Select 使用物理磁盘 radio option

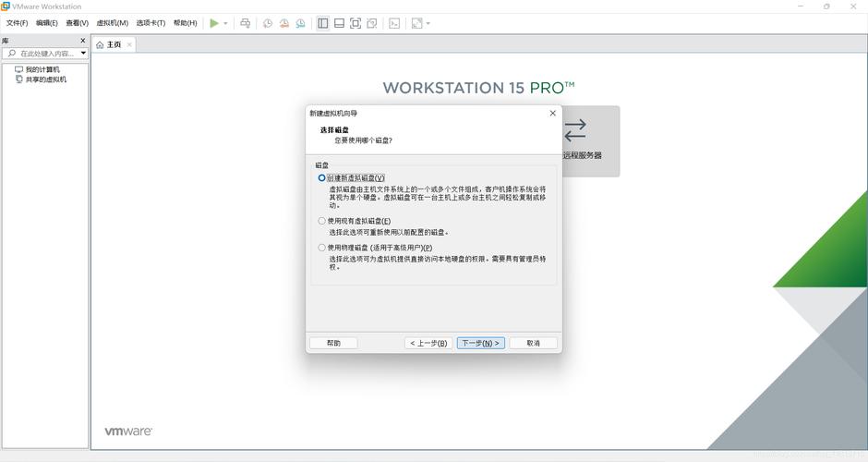pos(321,248)
